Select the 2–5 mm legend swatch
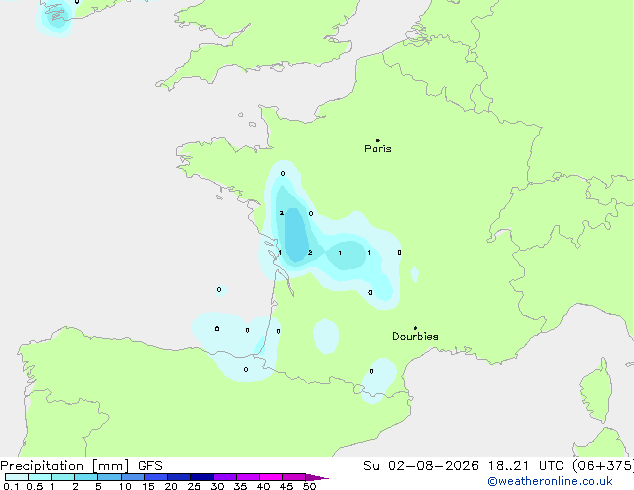 [x=86, y=477]
